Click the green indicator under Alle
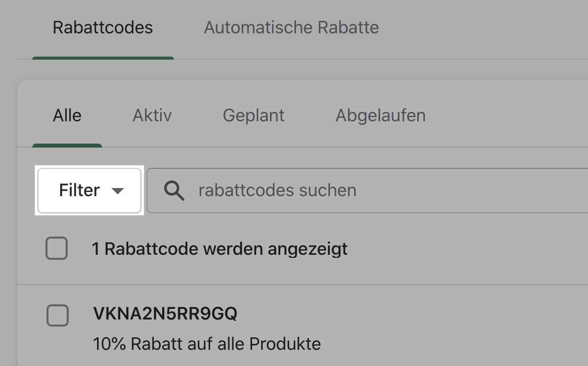 tap(67, 146)
